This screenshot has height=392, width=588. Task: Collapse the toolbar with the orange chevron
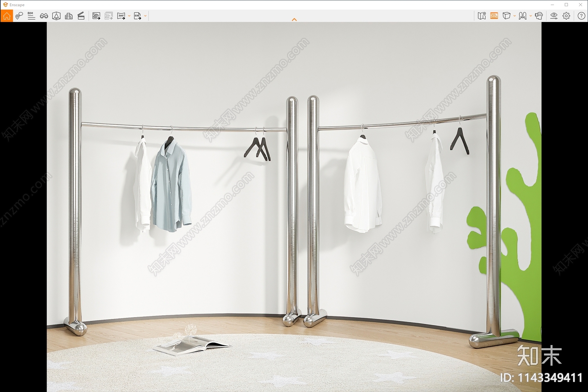294,19
